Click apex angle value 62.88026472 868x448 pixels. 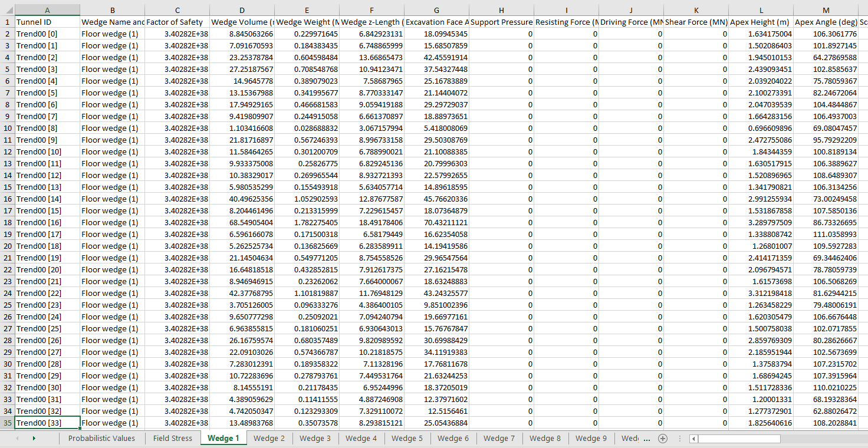point(826,411)
